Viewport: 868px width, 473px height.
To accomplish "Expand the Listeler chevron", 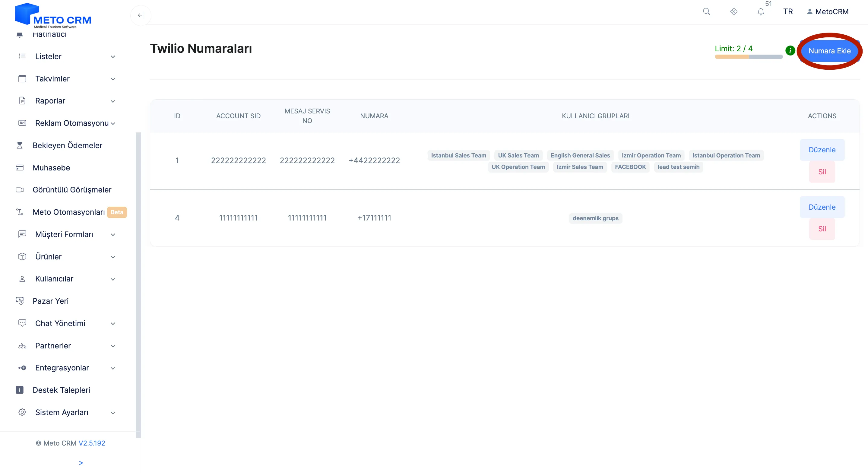I will coord(113,57).
